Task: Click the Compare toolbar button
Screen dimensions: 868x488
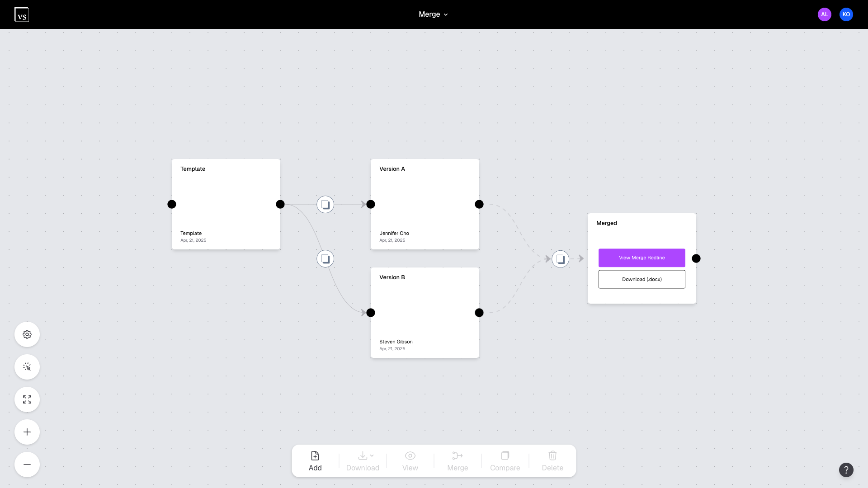Action: 505,461
